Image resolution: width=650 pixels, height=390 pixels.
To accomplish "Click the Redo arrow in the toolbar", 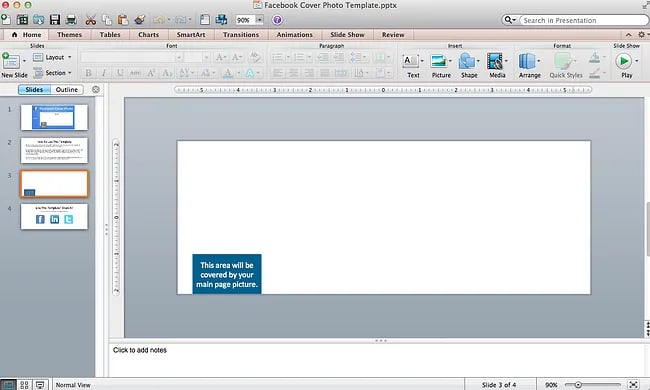I will coord(180,19).
